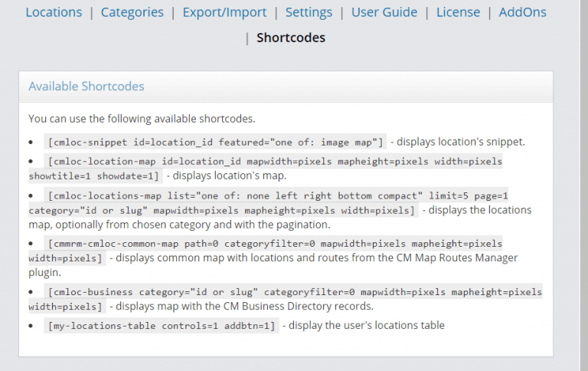Viewport: 588px width, 371px height.
Task: Open the User Guide tab
Action: point(384,12)
